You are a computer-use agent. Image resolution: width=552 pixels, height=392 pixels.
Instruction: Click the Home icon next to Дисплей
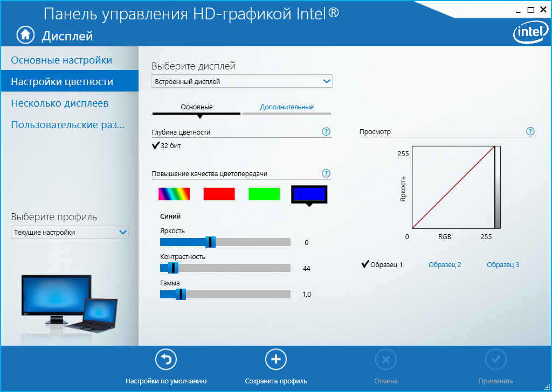tap(26, 35)
